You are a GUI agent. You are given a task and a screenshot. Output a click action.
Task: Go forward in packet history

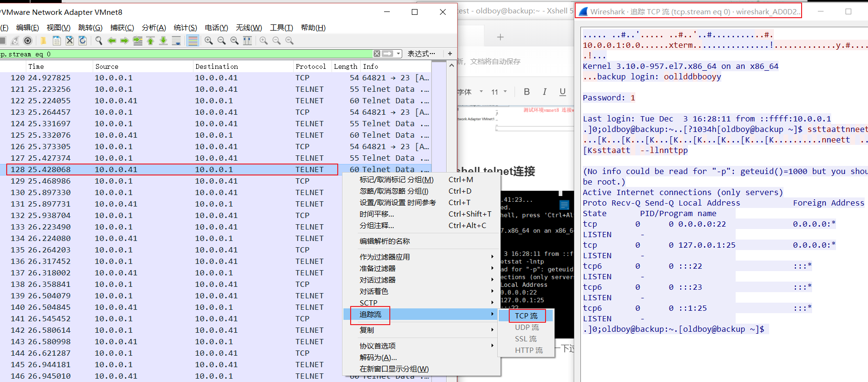[x=125, y=41]
